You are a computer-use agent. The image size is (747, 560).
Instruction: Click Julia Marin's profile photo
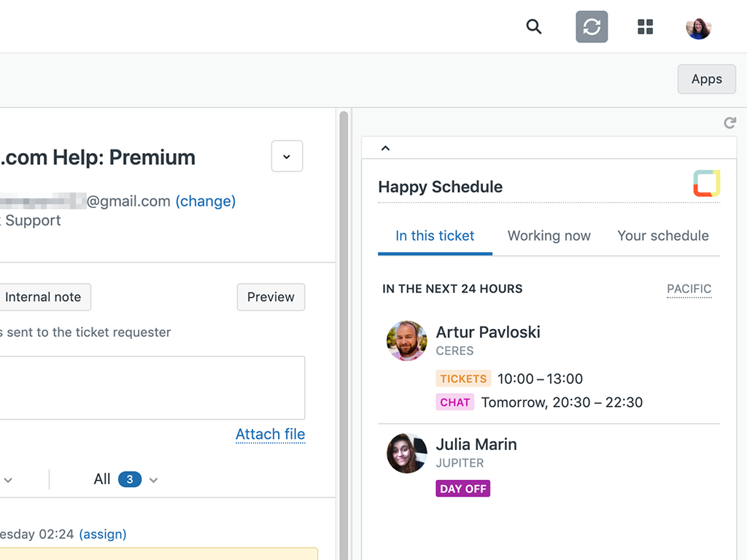point(406,453)
